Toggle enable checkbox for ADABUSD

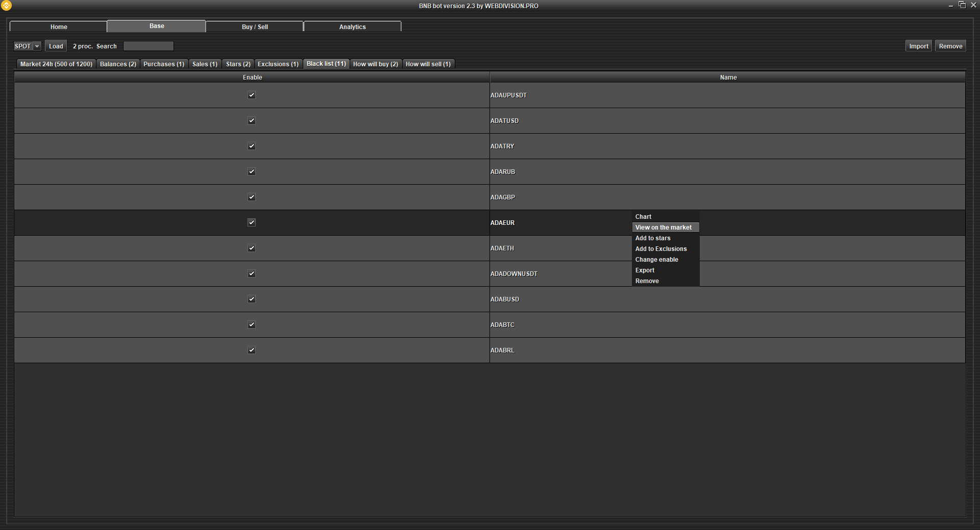point(251,299)
